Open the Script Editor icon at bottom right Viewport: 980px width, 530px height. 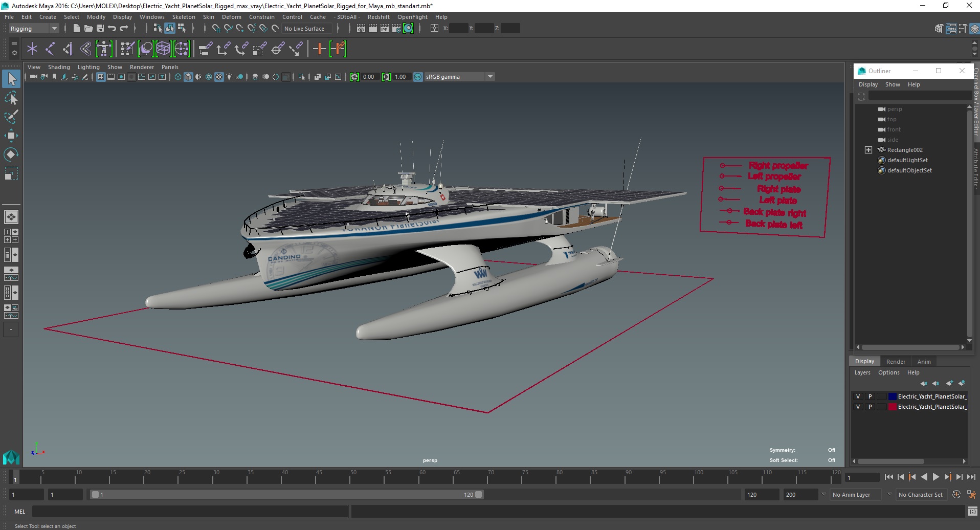973,511
